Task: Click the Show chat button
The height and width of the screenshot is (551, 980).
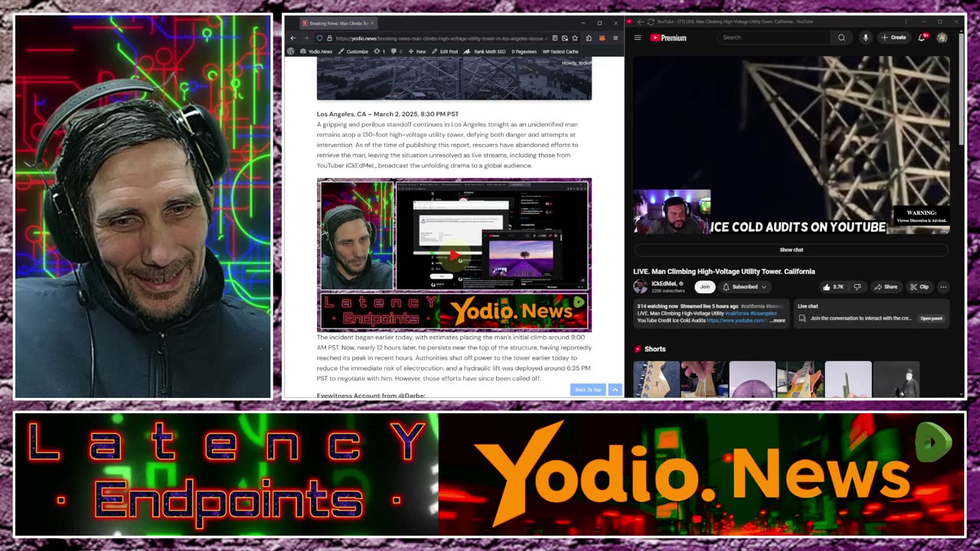Action: point(791,249)
